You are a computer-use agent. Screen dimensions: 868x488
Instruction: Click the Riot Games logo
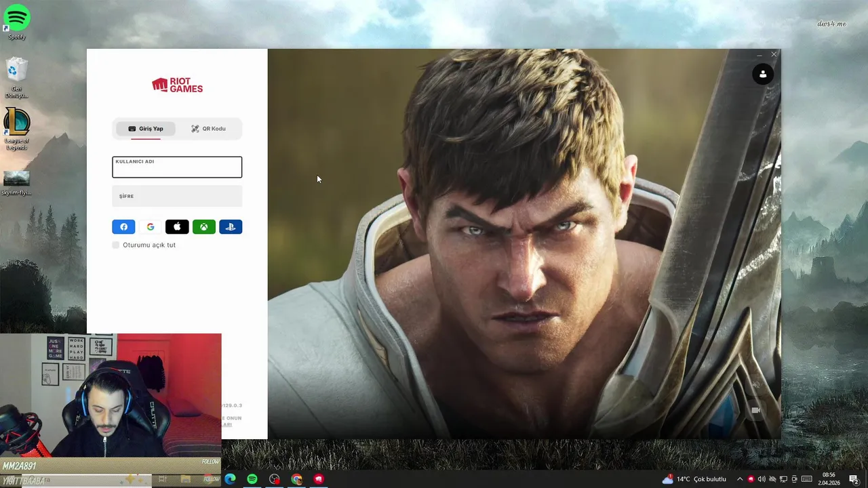click(x=177, y=85)
